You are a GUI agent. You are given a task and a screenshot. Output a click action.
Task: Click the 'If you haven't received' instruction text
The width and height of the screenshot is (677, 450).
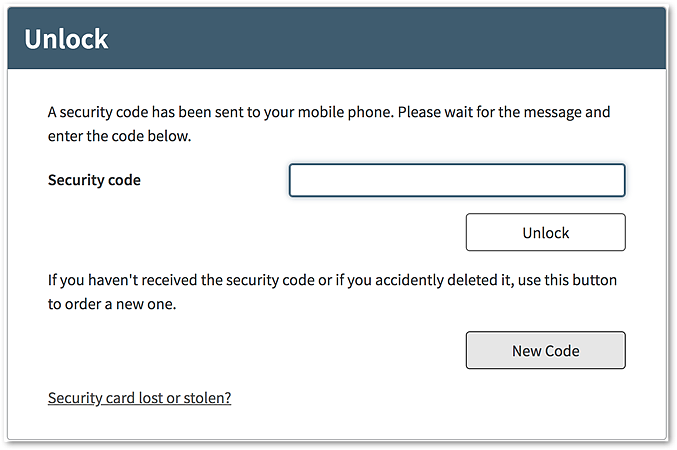[x=332, y=280]
